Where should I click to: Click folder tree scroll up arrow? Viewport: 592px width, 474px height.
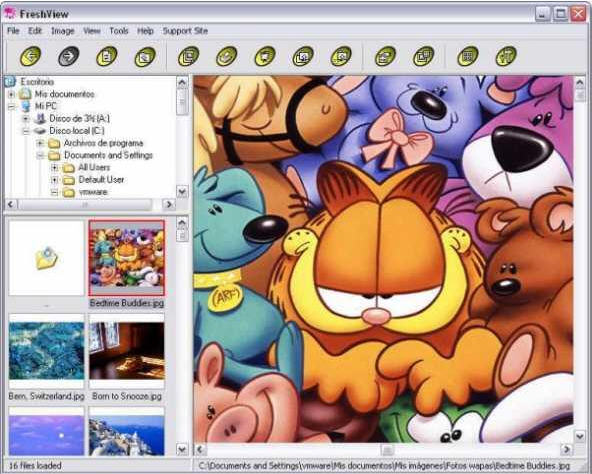(182, 82)
